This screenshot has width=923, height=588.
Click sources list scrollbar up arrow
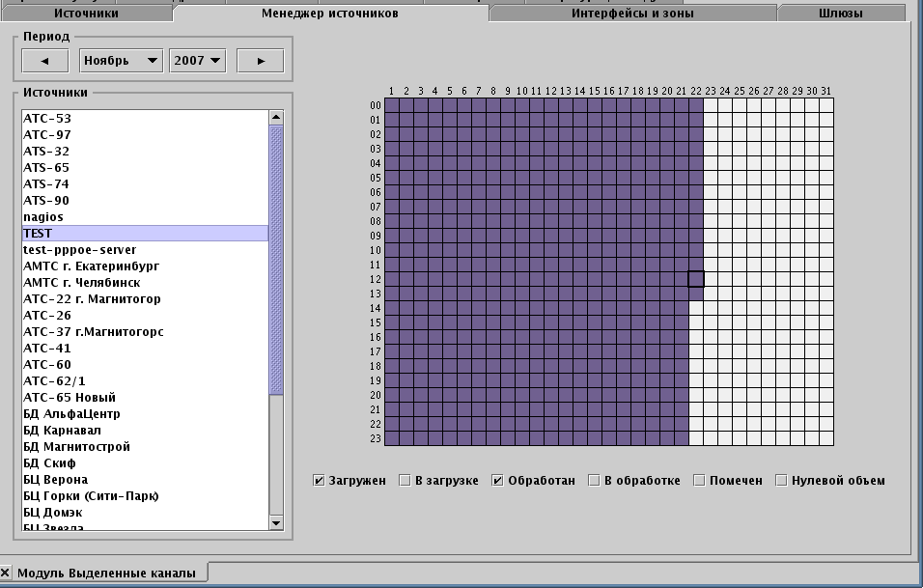coord(276,117)
